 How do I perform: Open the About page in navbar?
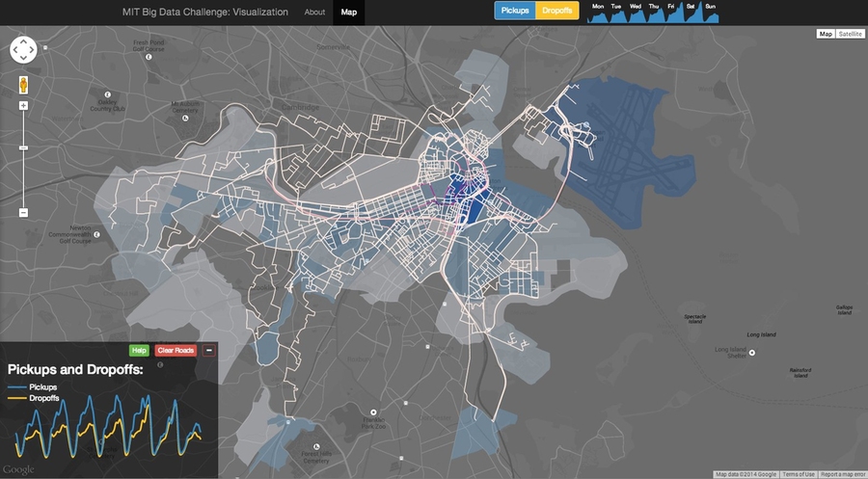point(314,12)
